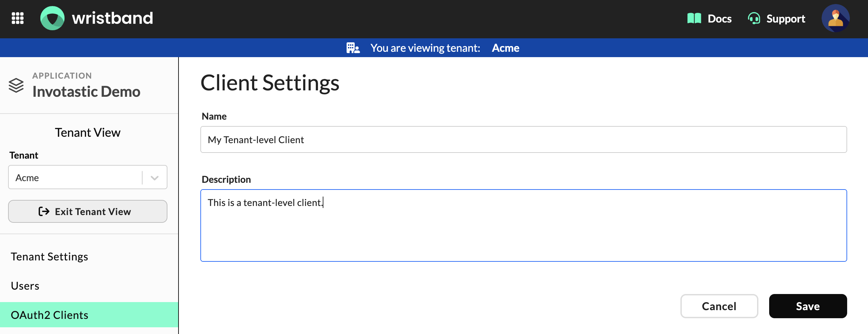
Task: Click the Name field label
Action: (214, 116)
